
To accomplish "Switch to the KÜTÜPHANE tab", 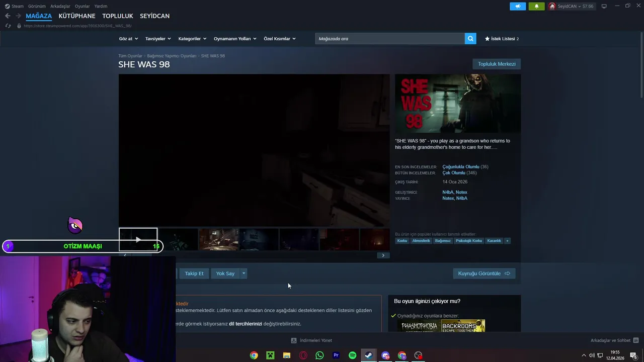I will [x=77, y=16].
